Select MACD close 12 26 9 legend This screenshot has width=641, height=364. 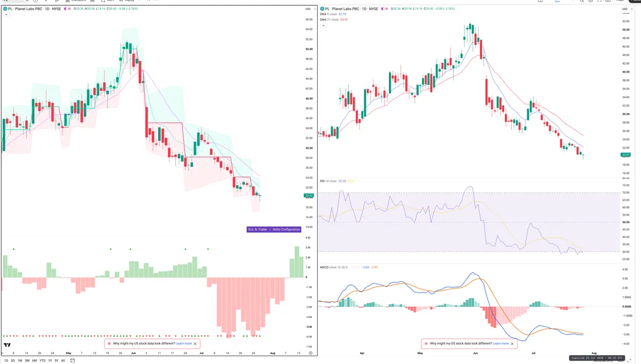pos(334,266)
